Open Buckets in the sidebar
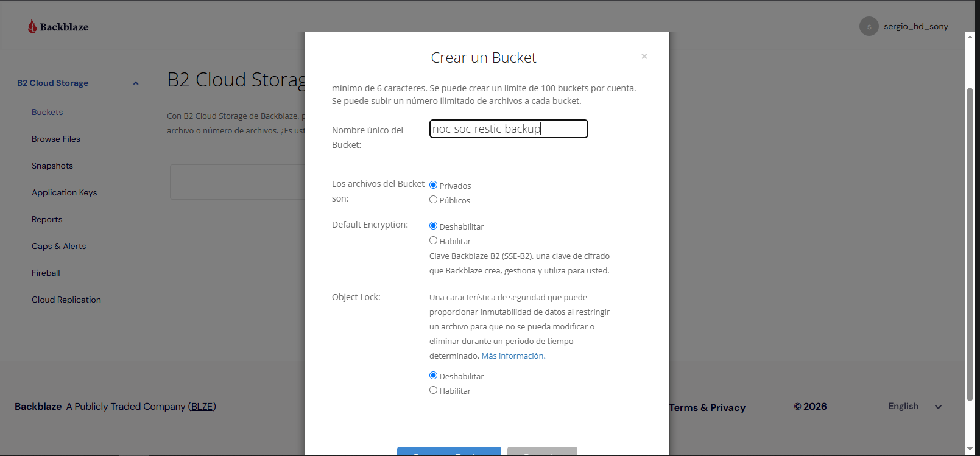980x456 pixels. coord(48,112)
